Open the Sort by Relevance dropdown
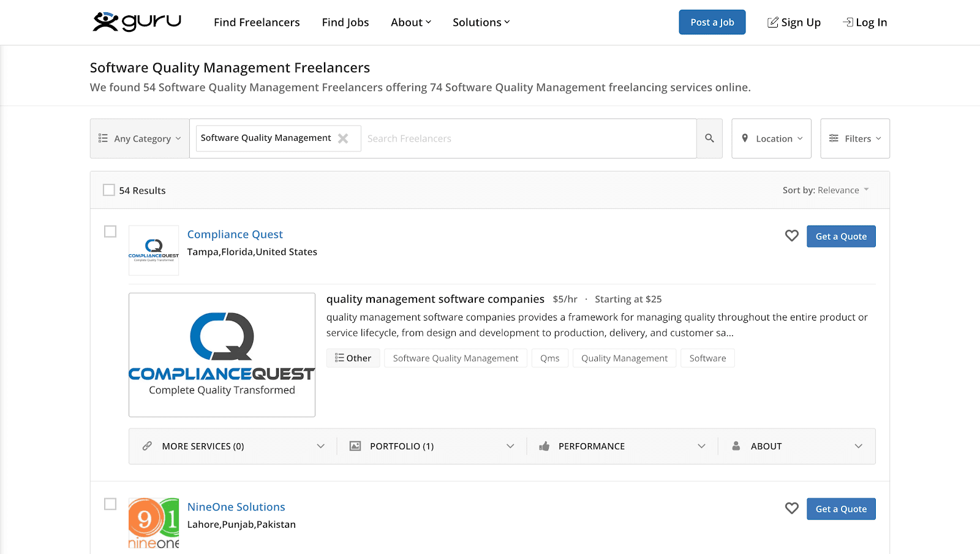This screenshot has width=980, height=554. tap(826, 191)
